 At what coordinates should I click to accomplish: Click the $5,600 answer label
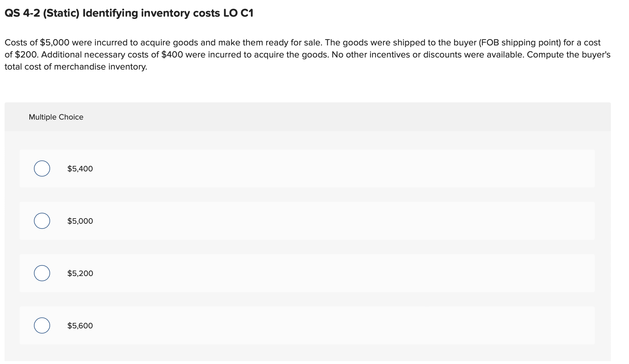point(80,325)
